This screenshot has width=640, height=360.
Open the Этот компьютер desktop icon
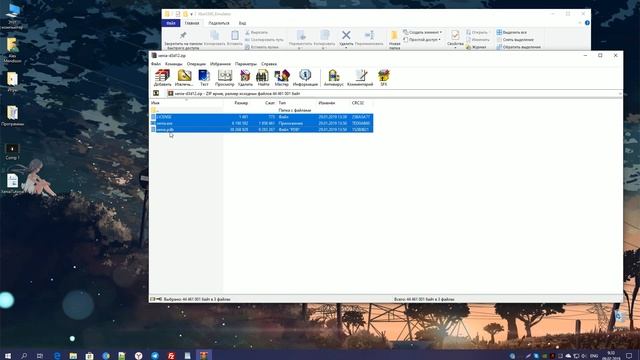[12, 16]
